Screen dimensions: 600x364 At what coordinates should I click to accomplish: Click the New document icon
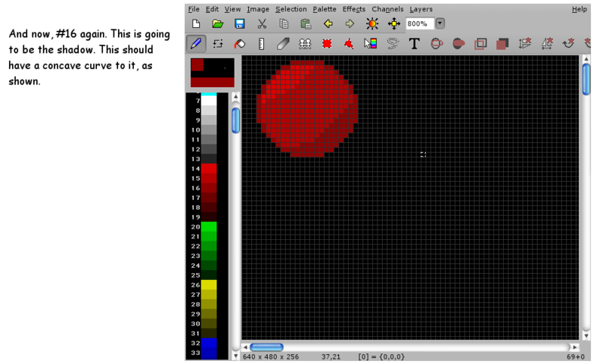coord(195,24)
